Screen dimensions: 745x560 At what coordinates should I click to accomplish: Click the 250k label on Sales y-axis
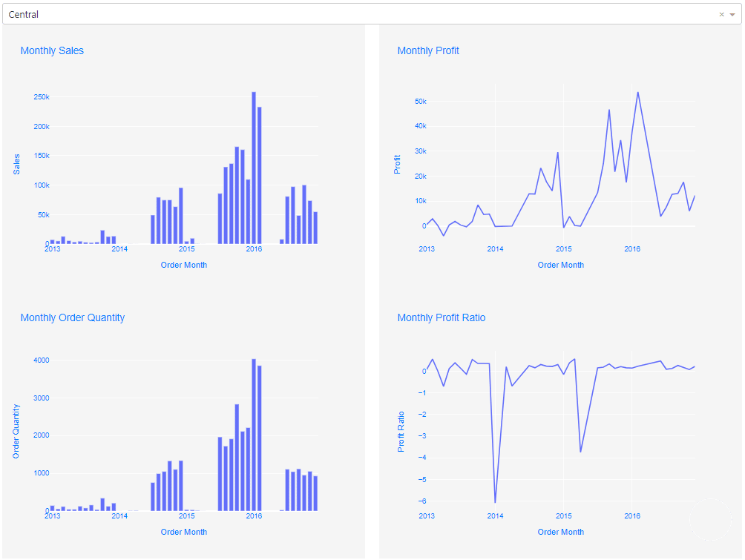pyautogui.click(x=42, y=97)
